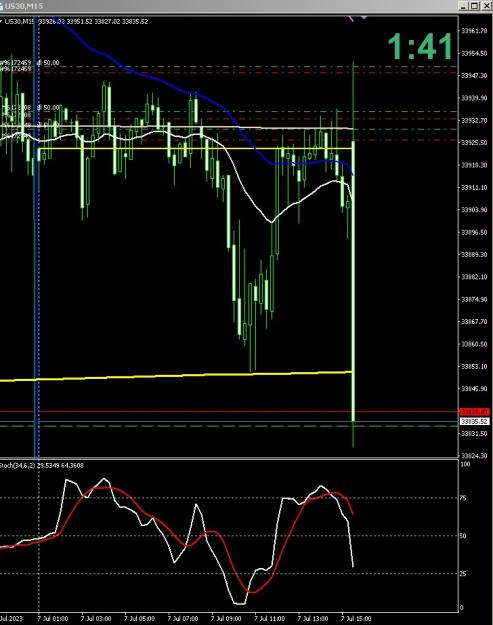493x625 pixels.
Task: Click price scale value 33860.50
Action: [474, 344]
